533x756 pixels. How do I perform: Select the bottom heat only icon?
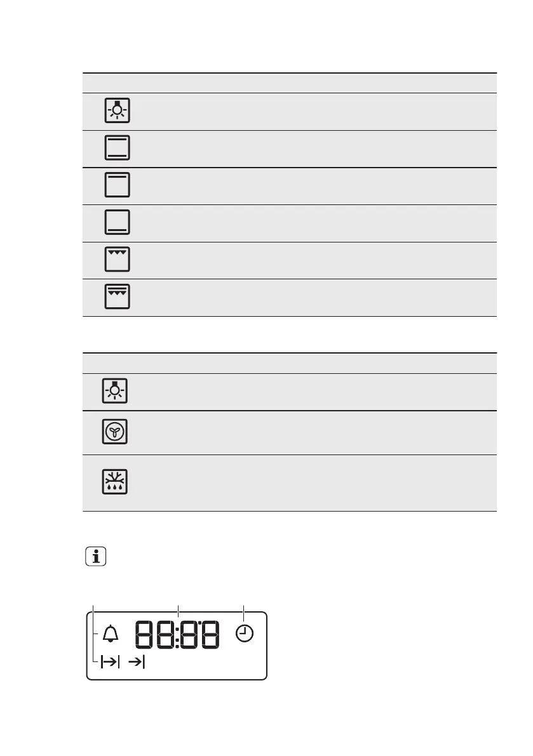tap(116, 222)
